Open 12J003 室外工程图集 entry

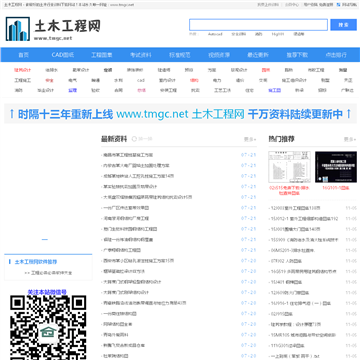click(x=294, y=208)
